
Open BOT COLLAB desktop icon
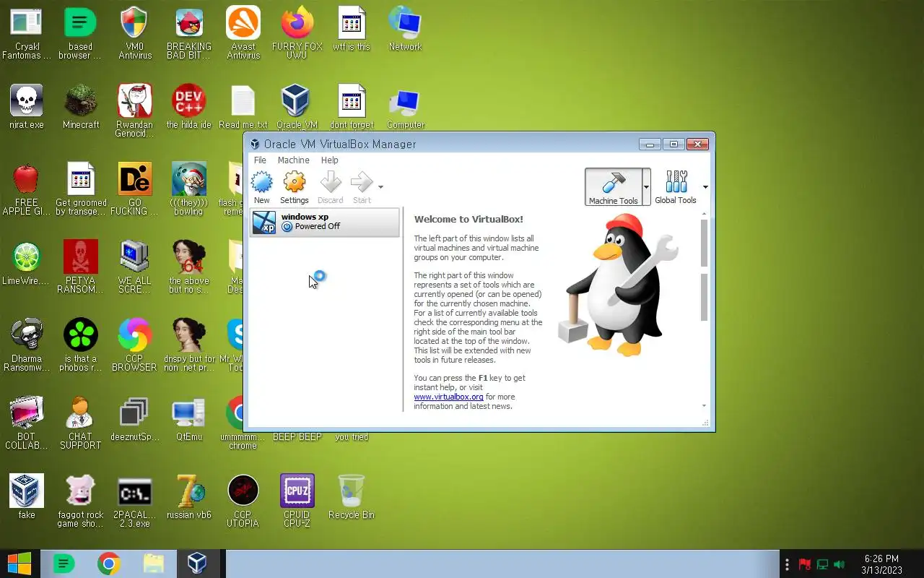(27, 423)
